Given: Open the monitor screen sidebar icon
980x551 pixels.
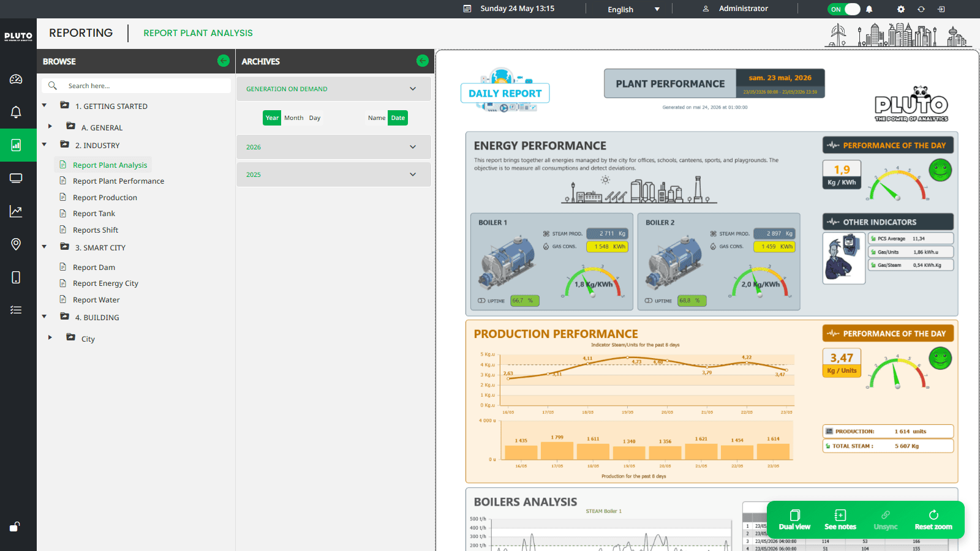Looking at the screenshot, I should pos(16,178).
